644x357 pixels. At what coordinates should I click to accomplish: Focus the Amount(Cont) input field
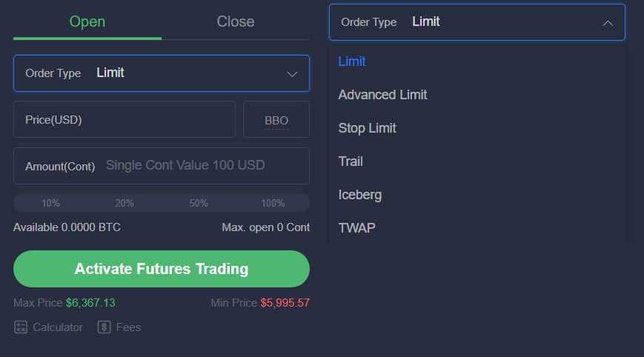click(185, 166)
